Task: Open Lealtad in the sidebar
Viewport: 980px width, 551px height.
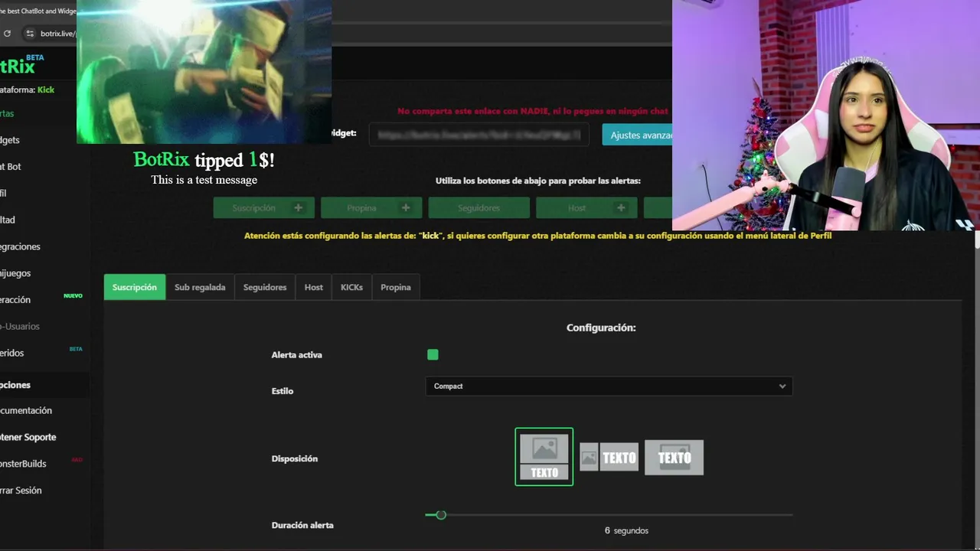Action: (8, 220)
